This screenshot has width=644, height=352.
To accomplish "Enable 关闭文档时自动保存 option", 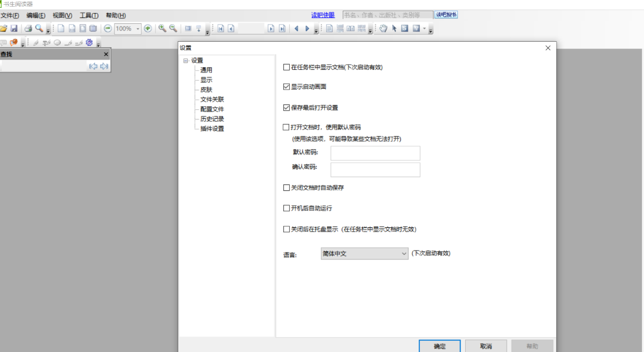I will pos(286,187).
